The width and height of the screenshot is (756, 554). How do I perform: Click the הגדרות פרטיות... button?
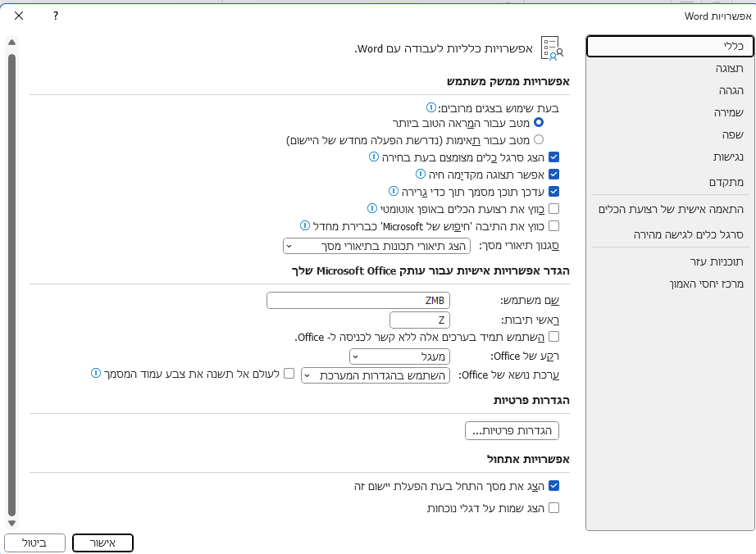[x=512, y=431]
